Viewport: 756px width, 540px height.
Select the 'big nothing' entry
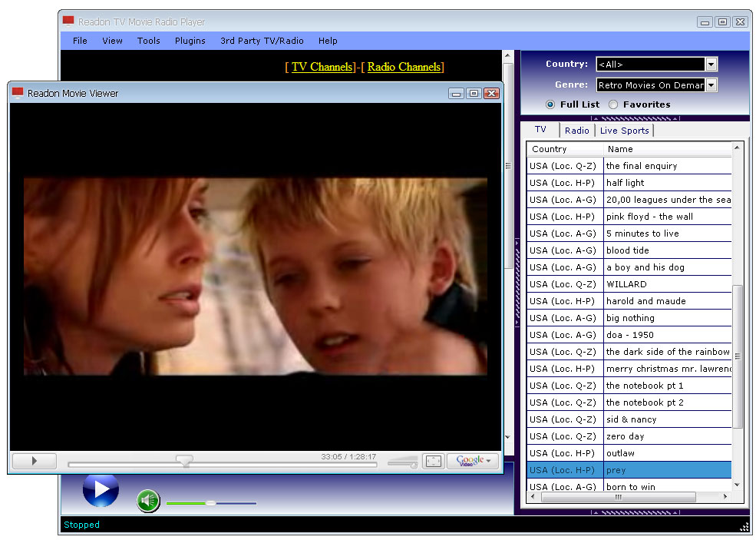pos(629,318)
